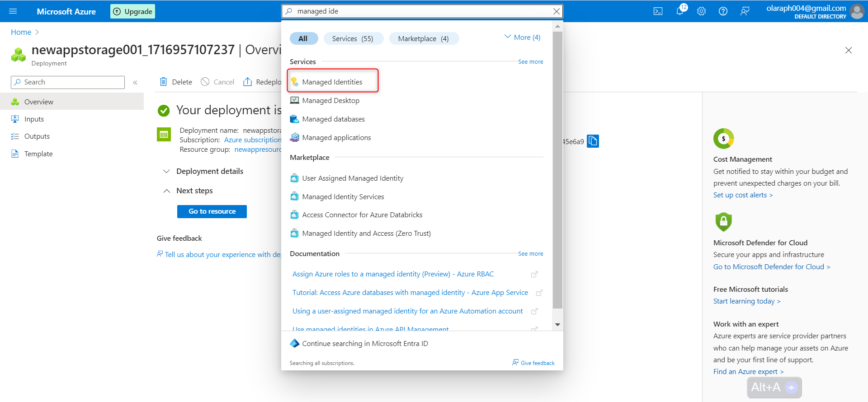Focus the global search input field
The image size is (868, 402).
422,11
